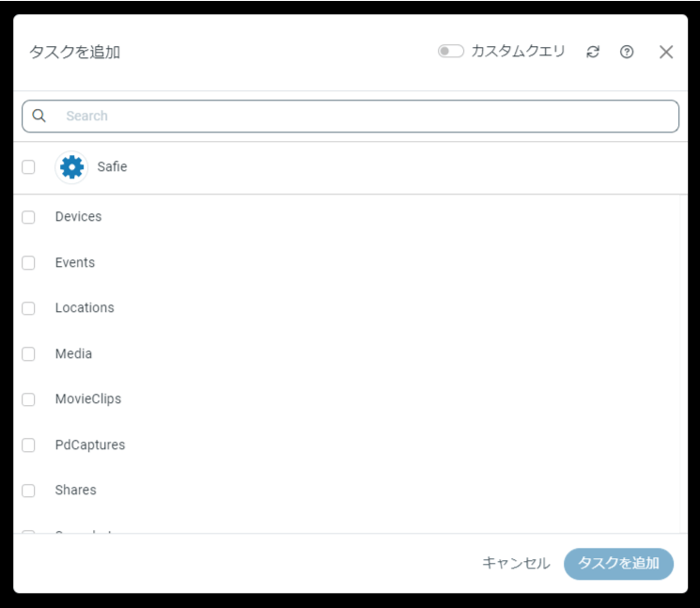
Task: Tick the Shares checkbox
Action: pos(28,491)
